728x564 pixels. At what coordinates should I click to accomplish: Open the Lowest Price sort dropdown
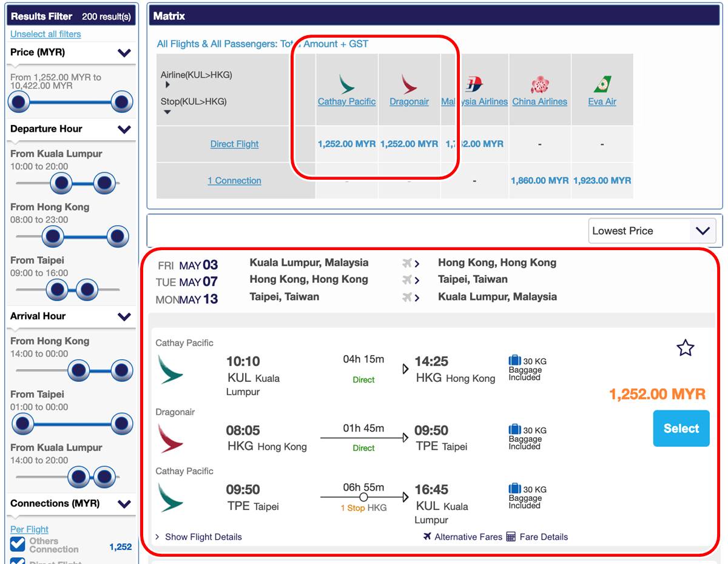(x=652, y=231)
